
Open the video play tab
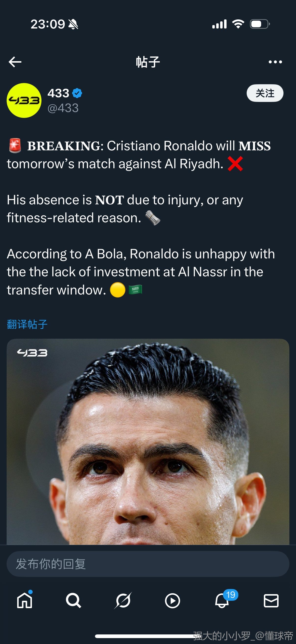point(172,601)
